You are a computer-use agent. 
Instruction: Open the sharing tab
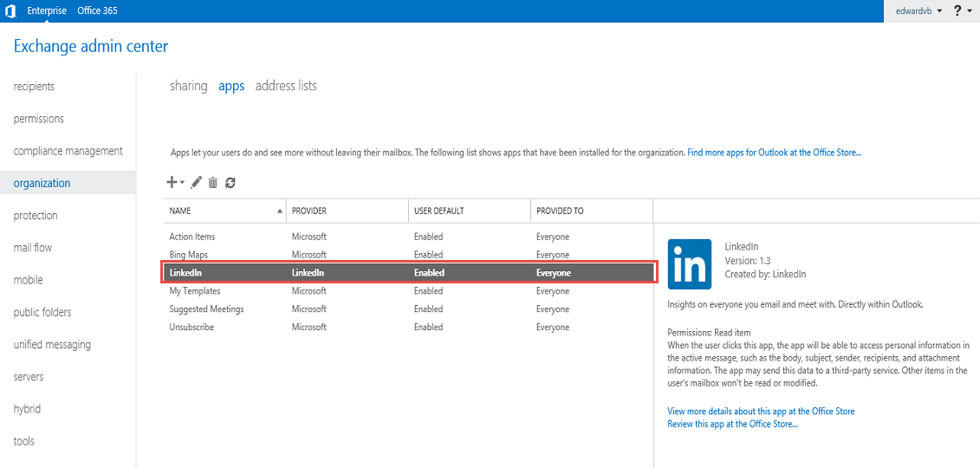[189, 86]
